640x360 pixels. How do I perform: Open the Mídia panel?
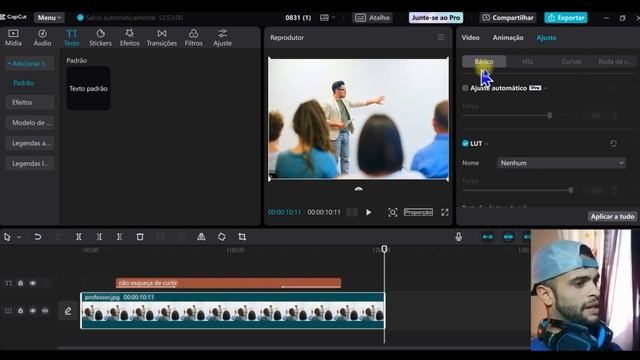13,38
